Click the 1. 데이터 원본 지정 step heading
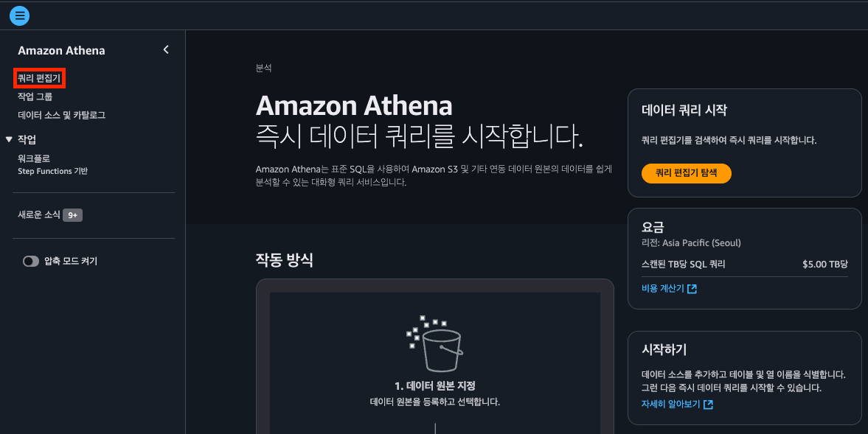The height and width of the screenshot is (434, 868). tap(434, 386)
